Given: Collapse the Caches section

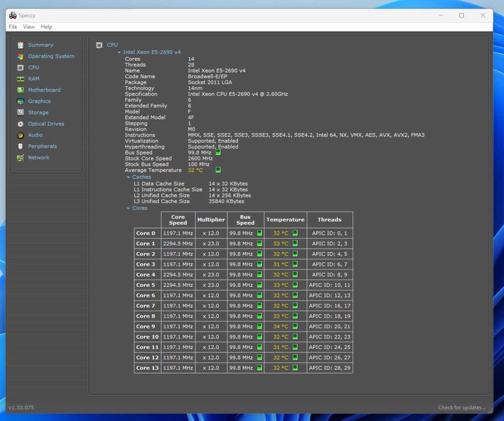Looking at the screenshot, I should click(x=128, y=177).
